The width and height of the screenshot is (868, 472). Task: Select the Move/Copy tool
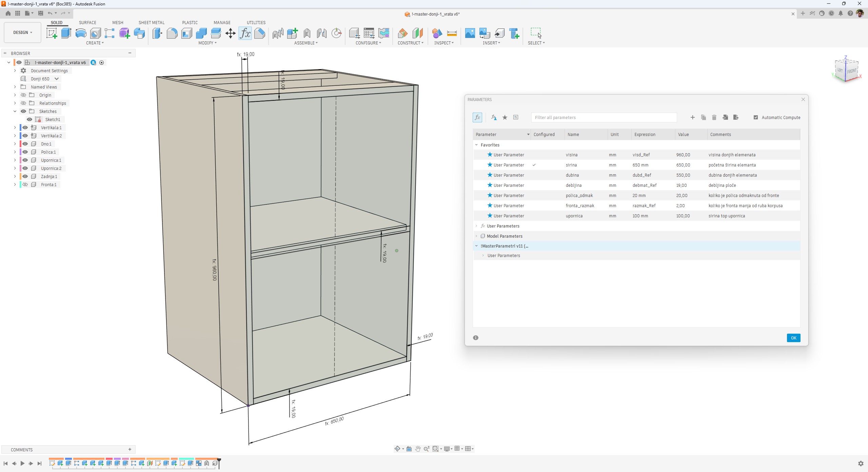pyautogui.click(x=230, y=33)
